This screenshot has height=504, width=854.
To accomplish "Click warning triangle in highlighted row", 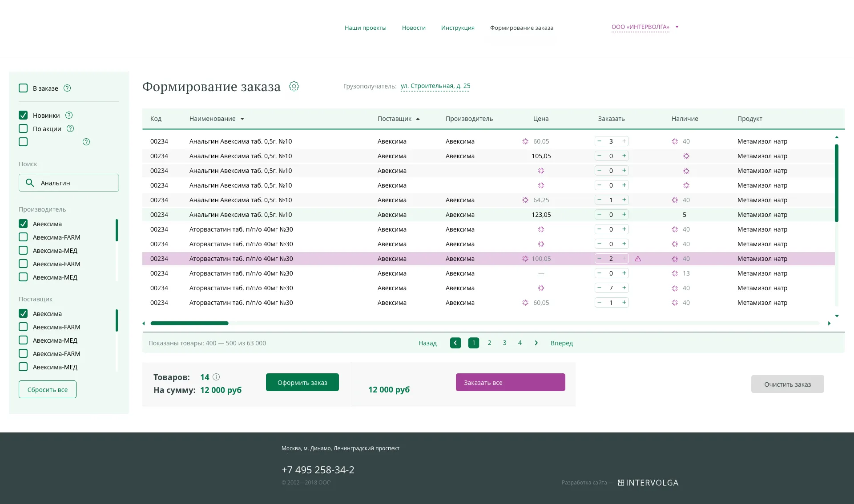I will 638,259.
